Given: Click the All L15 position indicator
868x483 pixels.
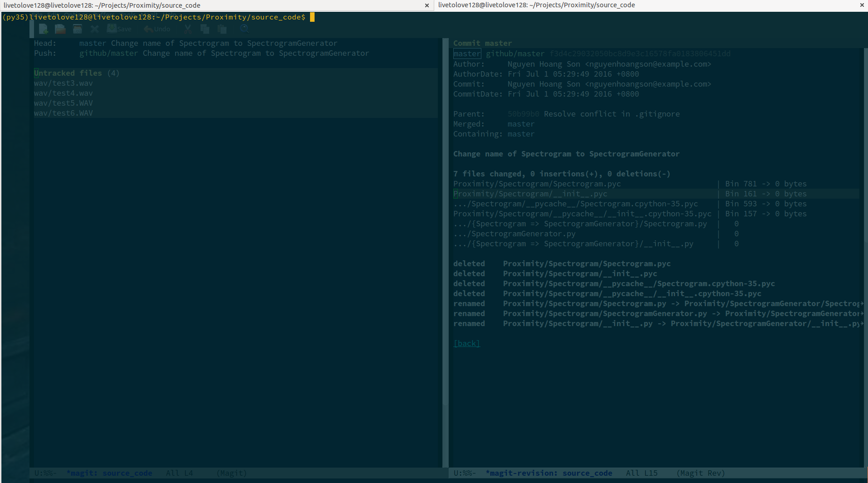Looking at the screenshot, I should [x=642, y=473].
